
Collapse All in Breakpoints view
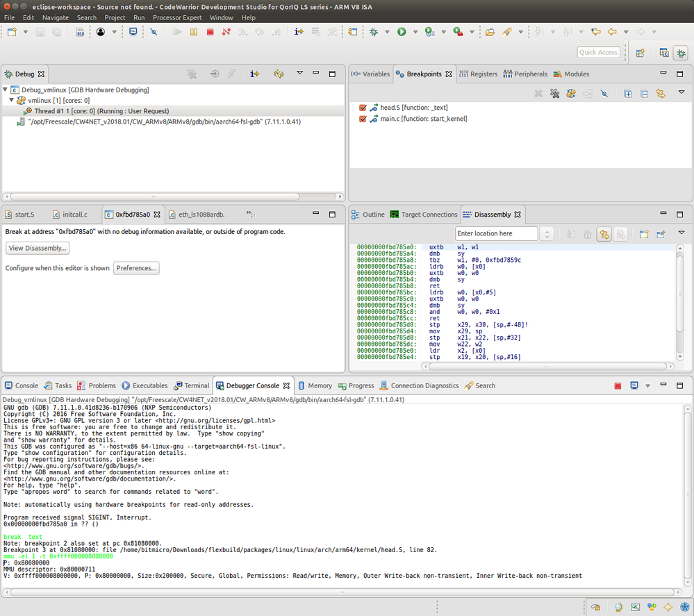click(x=645, y=93)
